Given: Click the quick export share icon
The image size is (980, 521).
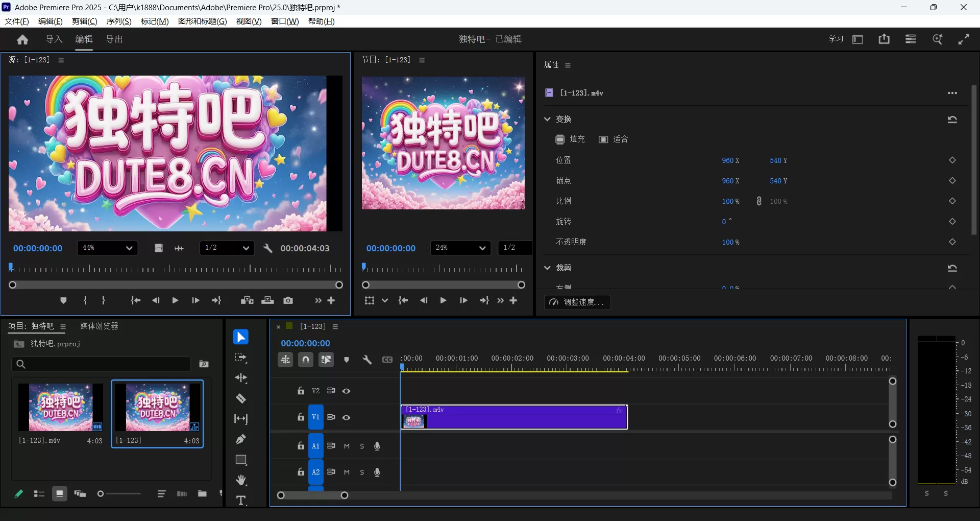Looking at the screenshot, I should point(884,39).
